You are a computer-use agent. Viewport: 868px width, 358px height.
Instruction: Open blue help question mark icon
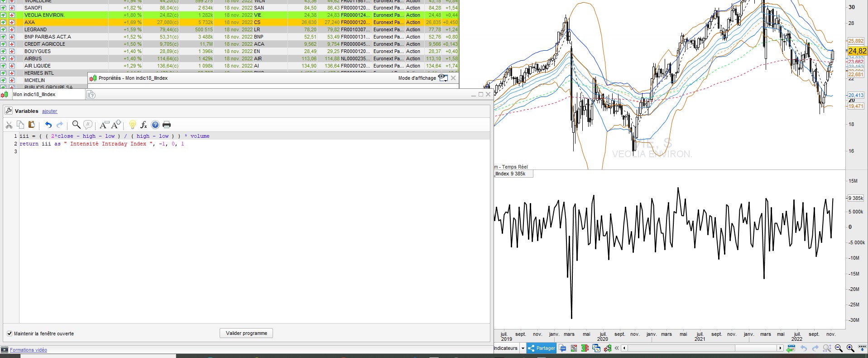click(155, 125)
